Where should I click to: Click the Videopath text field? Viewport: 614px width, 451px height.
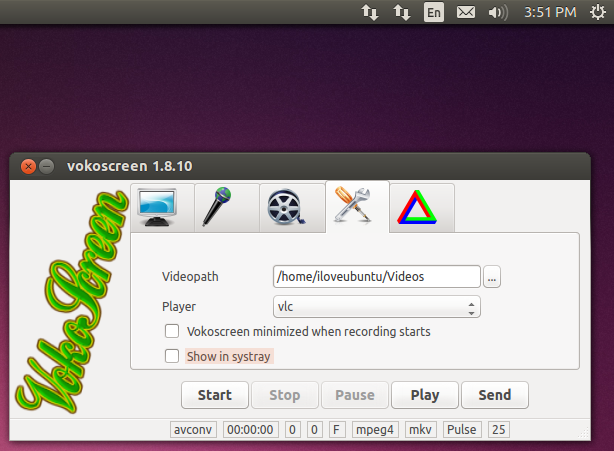[377, 277]
